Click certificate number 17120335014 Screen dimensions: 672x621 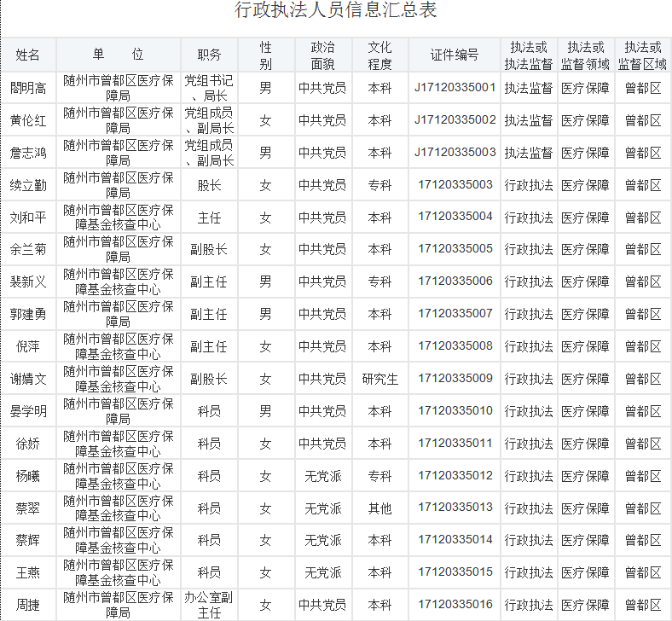(x=455, y=540)
